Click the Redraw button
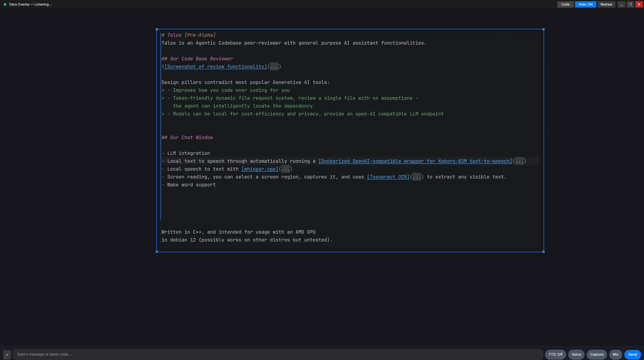The height and width of the screenshot is (360, 644). pos(606,5)
